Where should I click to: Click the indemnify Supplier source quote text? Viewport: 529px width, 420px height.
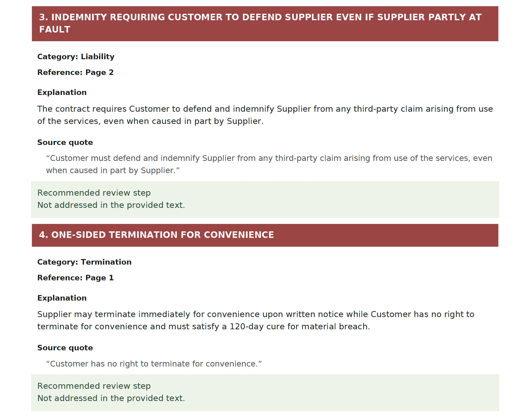click(x=269, y=164)
